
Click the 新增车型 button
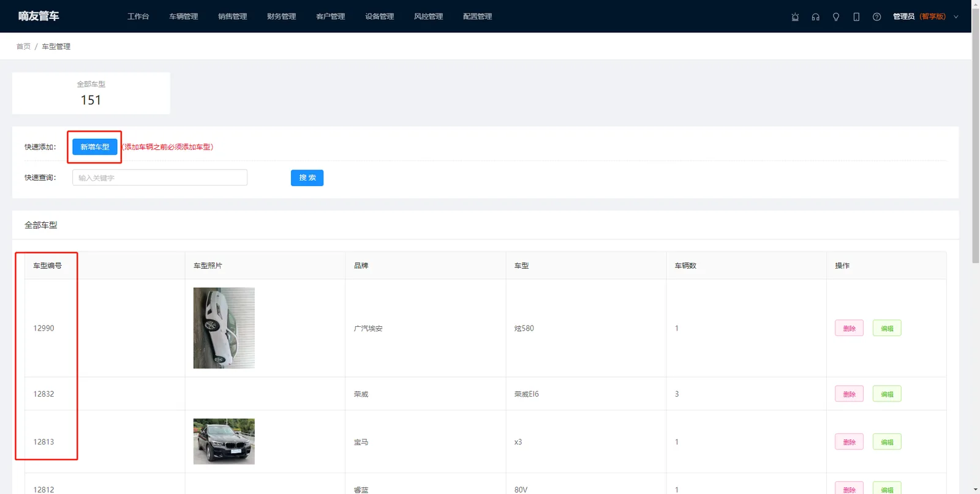pyautogui.click(x=95, y=147)
